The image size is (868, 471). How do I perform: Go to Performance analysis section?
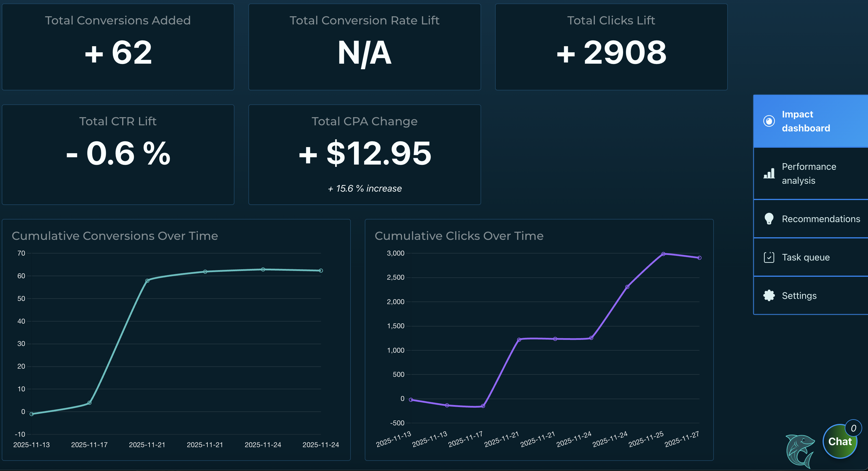pos(808,174)
